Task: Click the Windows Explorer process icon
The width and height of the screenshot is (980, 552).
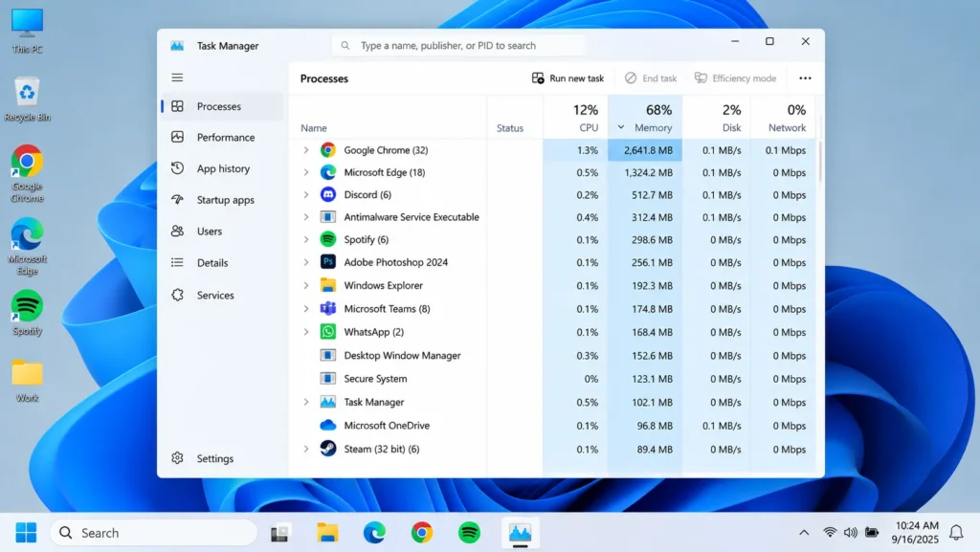Action: coord(328,285)
